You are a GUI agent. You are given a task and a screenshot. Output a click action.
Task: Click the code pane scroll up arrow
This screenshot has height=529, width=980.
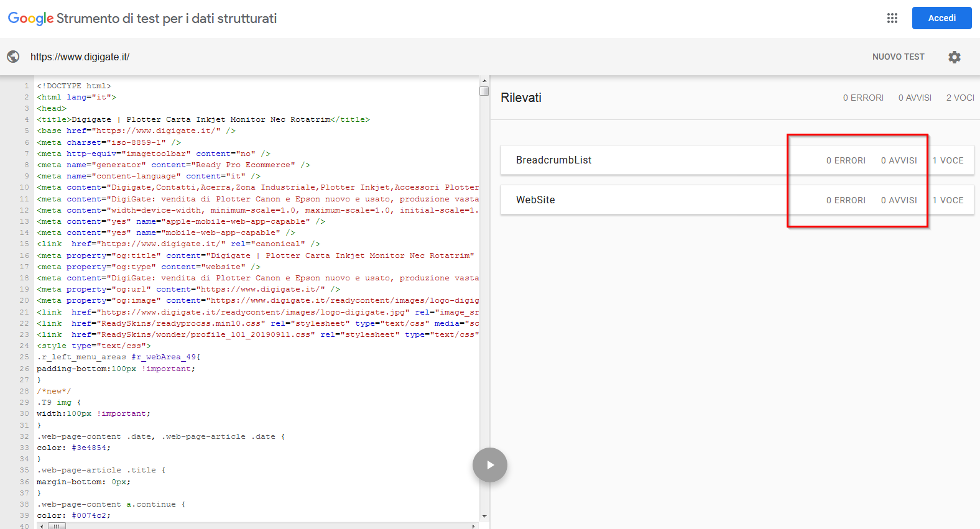point(484,81)
